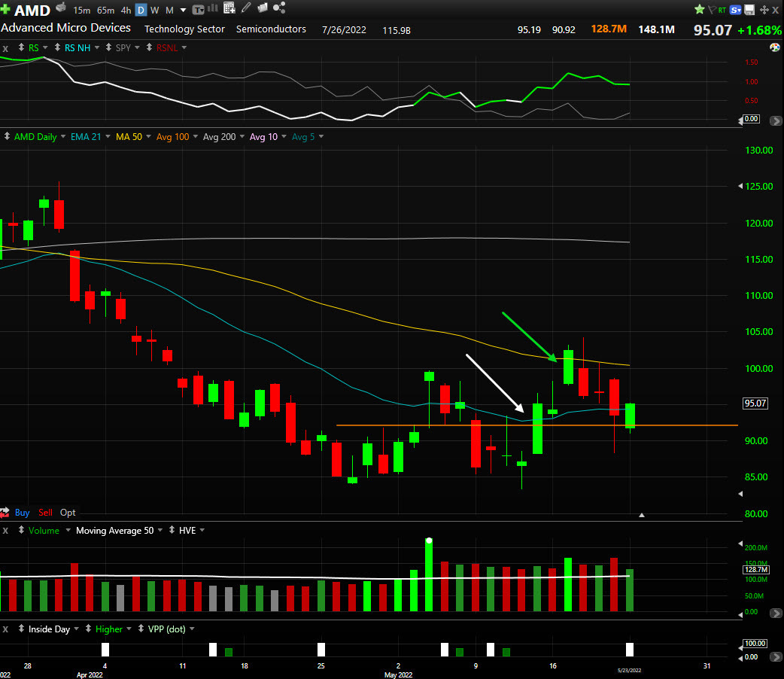The height and width of the screenshot is (679, 784).
Task: Expand the Avg 200 dropdown
Action: 242,136
